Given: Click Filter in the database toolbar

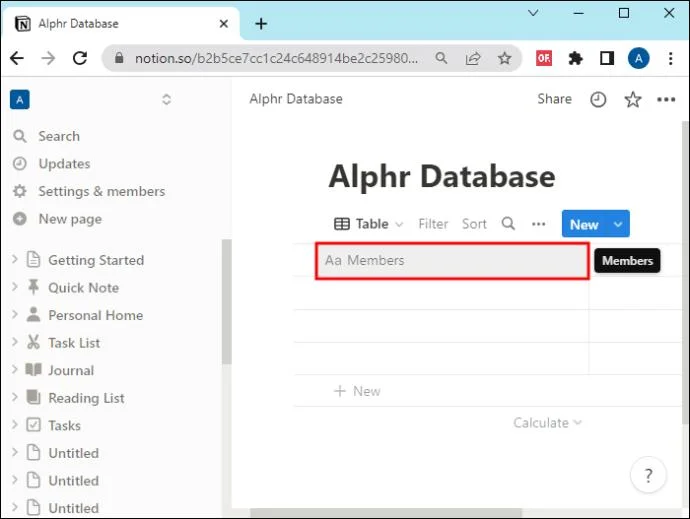Looking at the screenshot, I should (433, 224).
